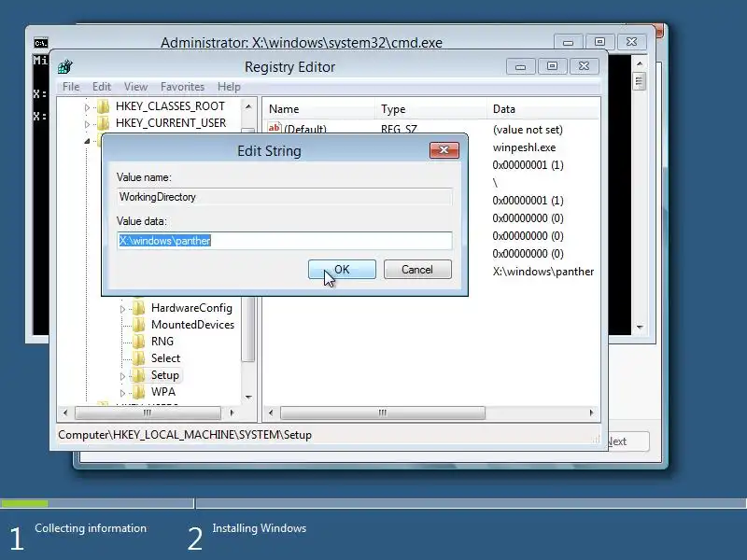Click cmd window scroll down arrow
The image size is (747, 560).
click(x=640, y=328)
